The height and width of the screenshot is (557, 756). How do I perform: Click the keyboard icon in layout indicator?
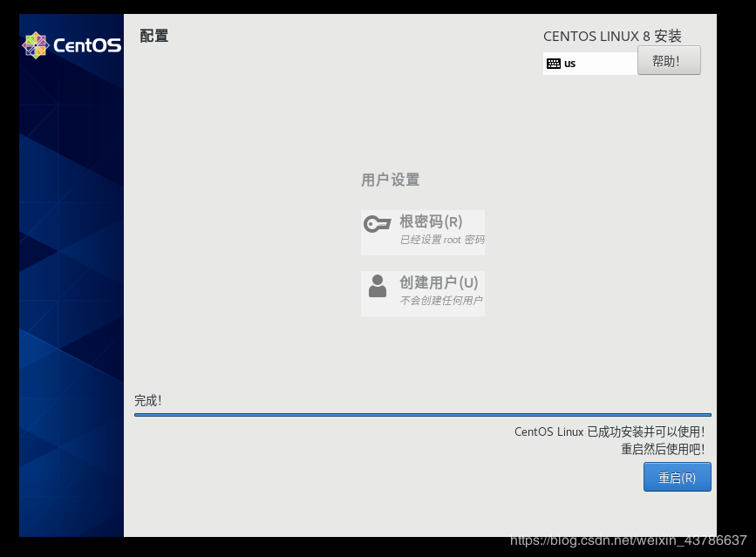point(553,63)
